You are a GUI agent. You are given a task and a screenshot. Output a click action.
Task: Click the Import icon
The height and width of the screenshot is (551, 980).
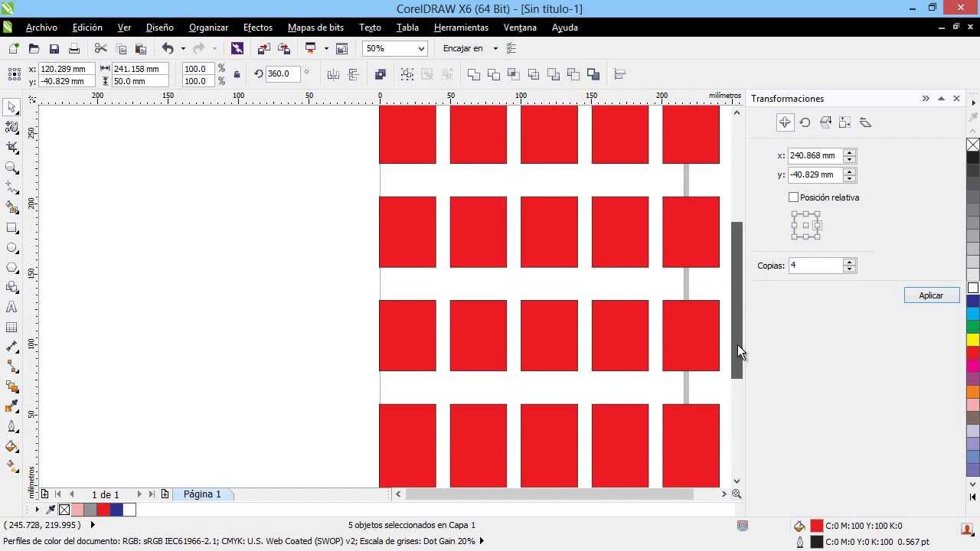pyautogui.click(x=263, y=48)
